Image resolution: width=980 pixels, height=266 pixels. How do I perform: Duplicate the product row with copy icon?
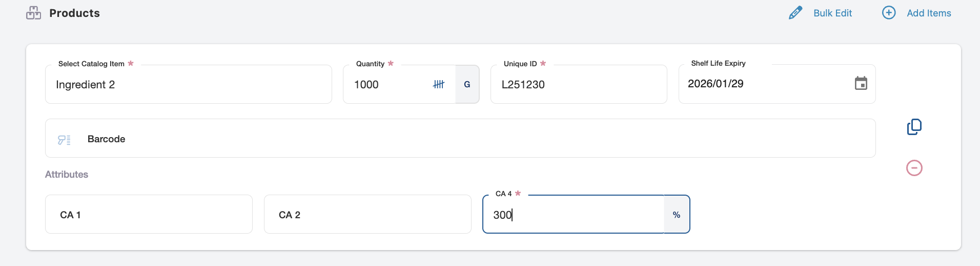click(914, 127)
